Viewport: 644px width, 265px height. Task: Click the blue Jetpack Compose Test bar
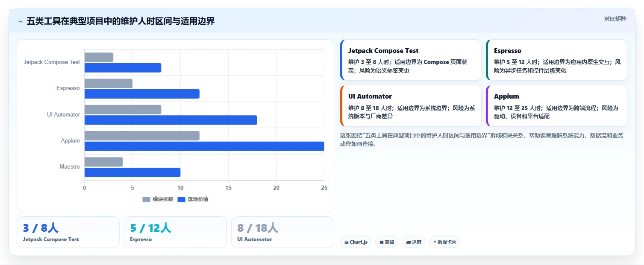click(123, 68)
